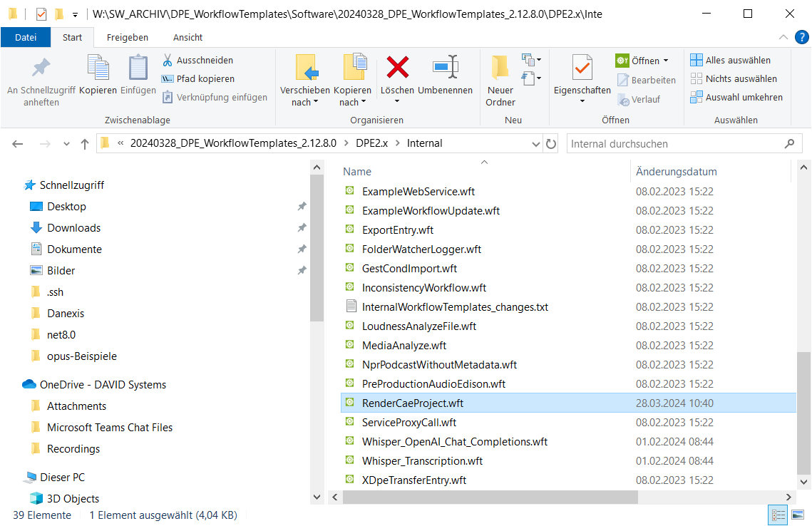Expand the Verschieben nach dropdown

point(304,102)
